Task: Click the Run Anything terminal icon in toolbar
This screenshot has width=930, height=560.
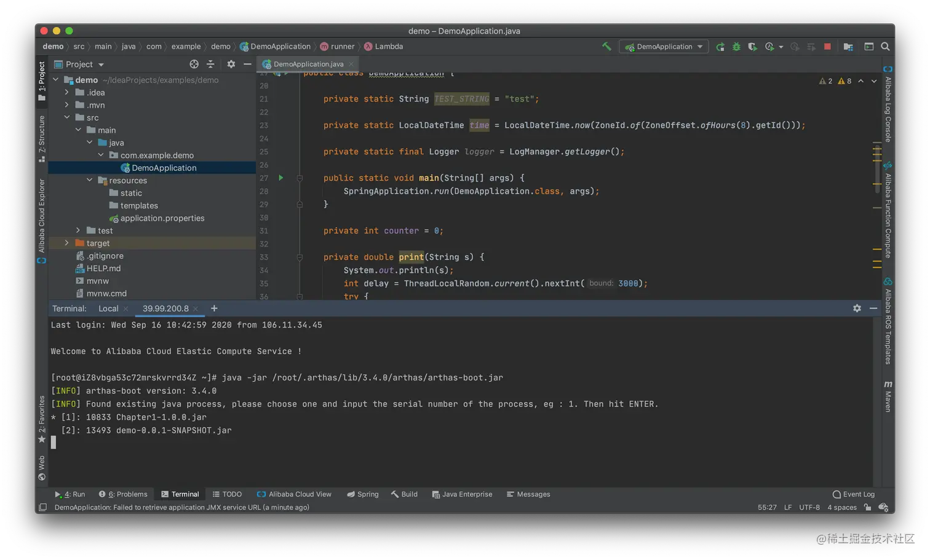Action: (869, 47)
